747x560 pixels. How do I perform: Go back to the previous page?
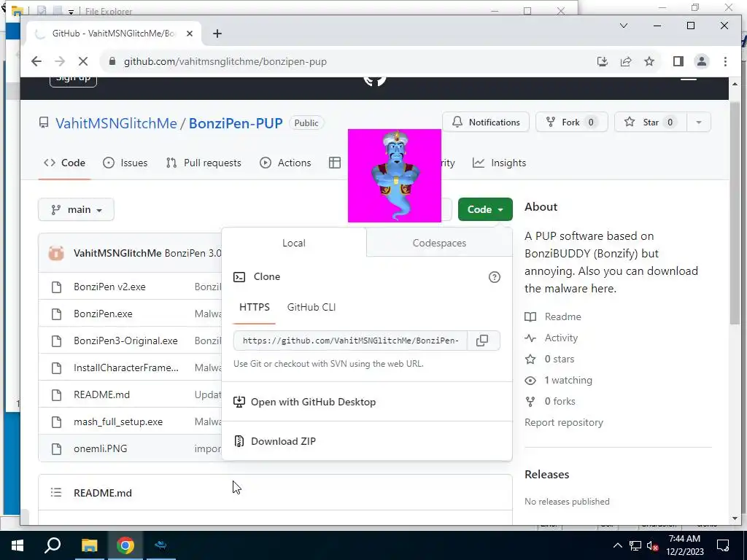coord(36,61)
